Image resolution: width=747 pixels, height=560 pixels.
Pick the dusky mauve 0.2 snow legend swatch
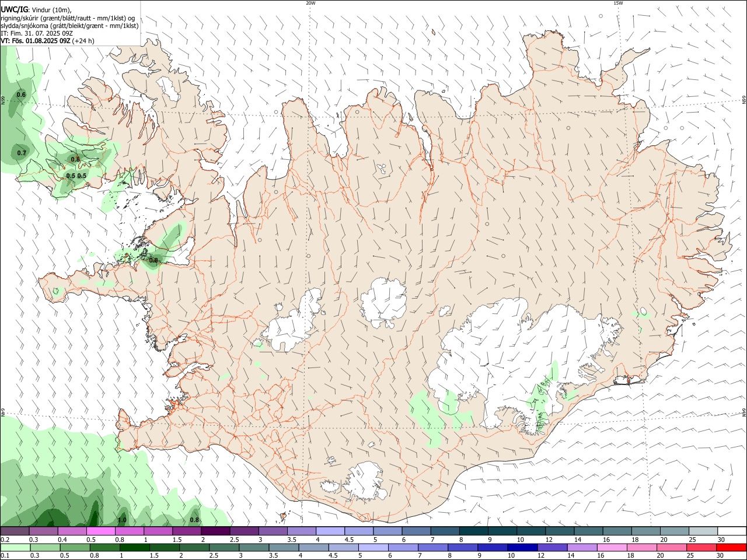[x=15, y=531]
